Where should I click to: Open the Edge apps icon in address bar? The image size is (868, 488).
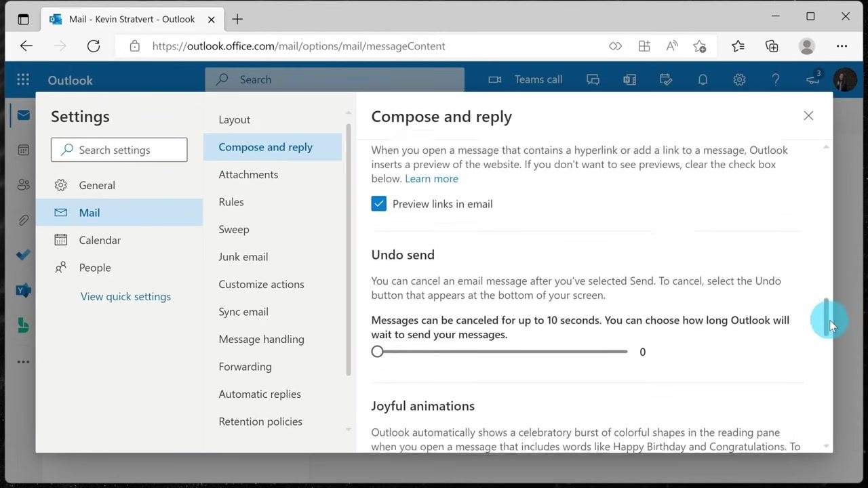(644, 46)
